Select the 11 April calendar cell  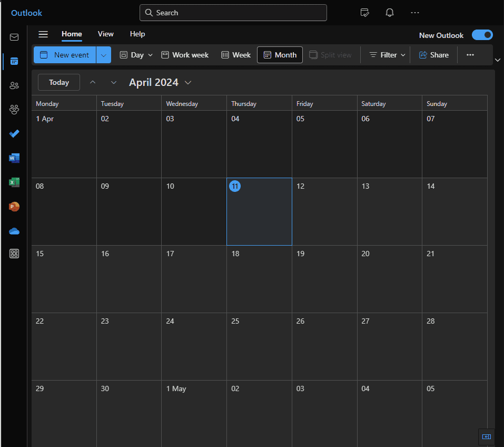click(259, 211)
